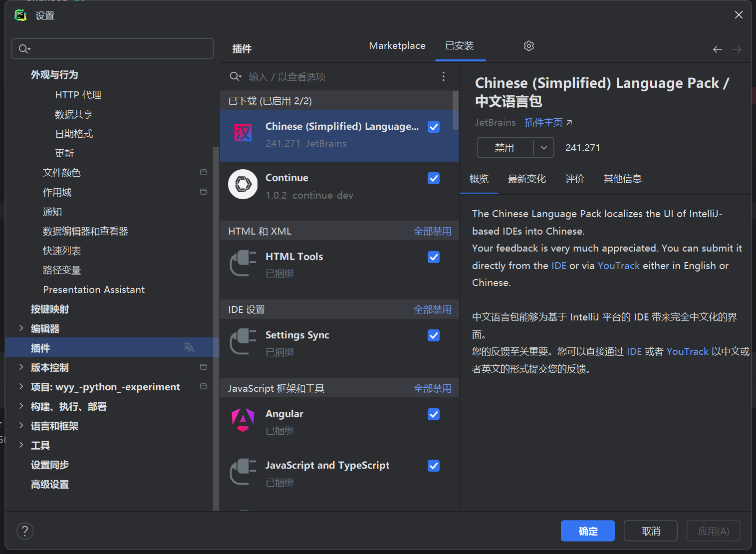Click 全部禁用 for IDE 设置
This screenshot has width=756, height=554.
[x=433, y=309]
